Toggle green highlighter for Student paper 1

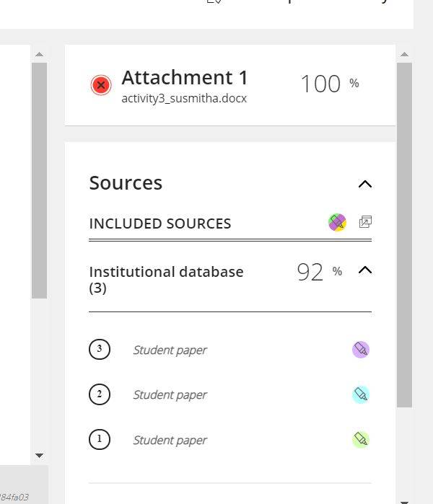click(361, 439)
